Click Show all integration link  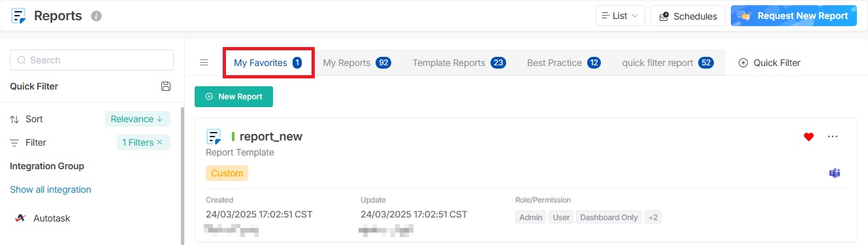click(x=50, y=189)
